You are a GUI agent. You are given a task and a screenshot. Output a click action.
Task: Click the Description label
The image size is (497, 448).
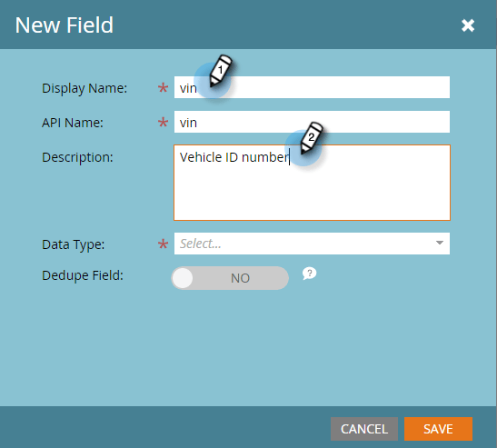(x=77, y=157)
